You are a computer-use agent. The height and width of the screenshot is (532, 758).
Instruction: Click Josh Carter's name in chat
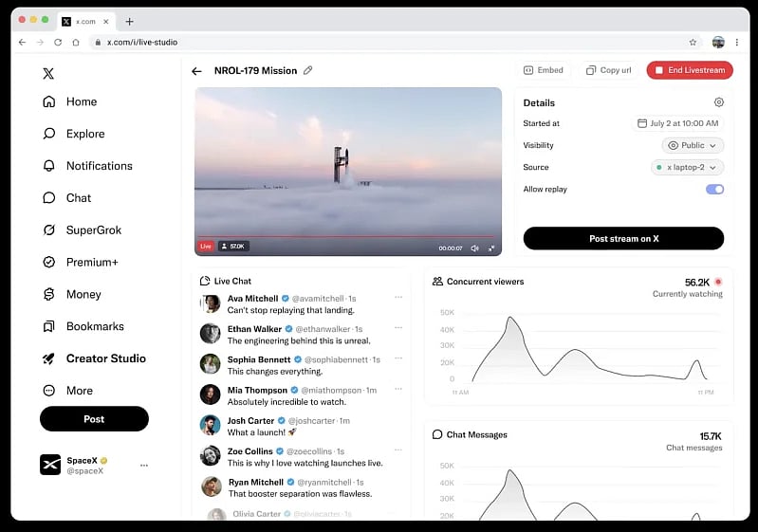pos(250,421)
